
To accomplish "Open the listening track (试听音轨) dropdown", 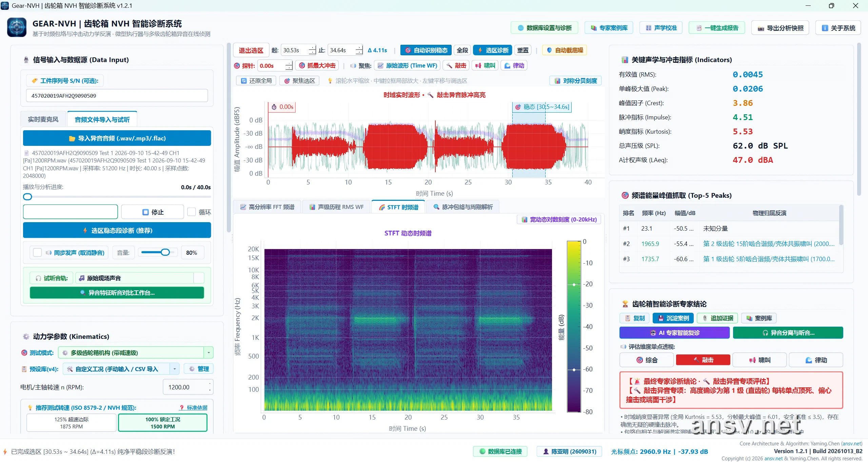I will point(140,278).
